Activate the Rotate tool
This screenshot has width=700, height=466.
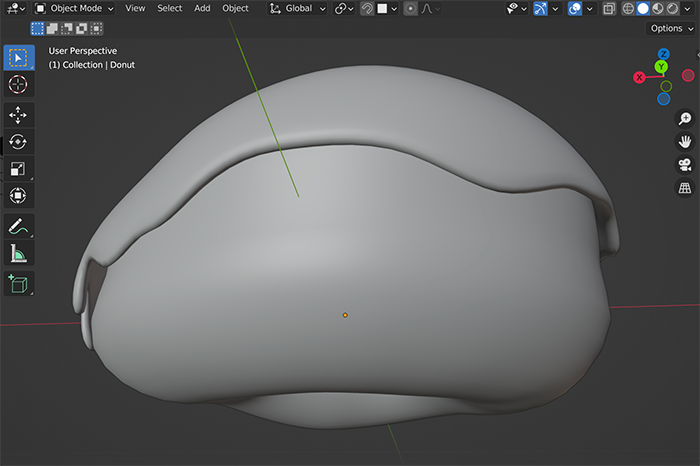tap(19, 142)
